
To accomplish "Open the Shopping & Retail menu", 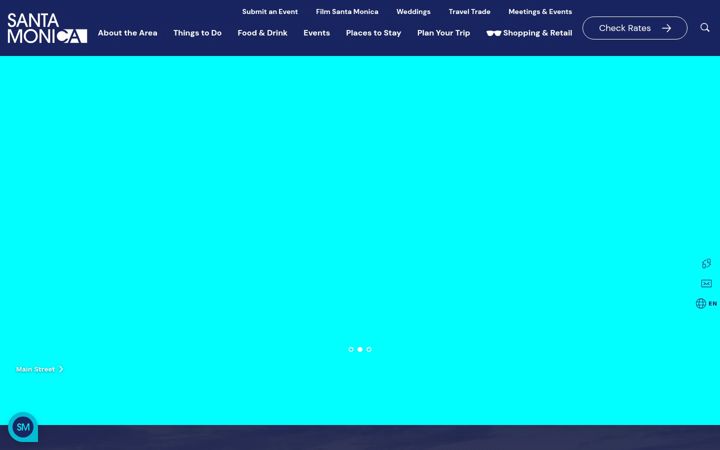I will pyautogui.click(x=529, y=33).
